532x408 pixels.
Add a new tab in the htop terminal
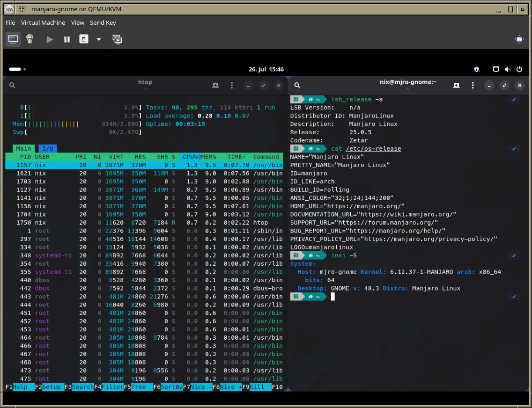pyautogui.click(x=215, y=86)
